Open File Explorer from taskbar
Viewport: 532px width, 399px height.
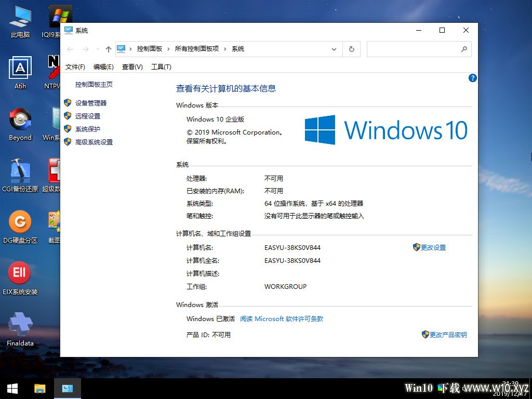[39, 389]
